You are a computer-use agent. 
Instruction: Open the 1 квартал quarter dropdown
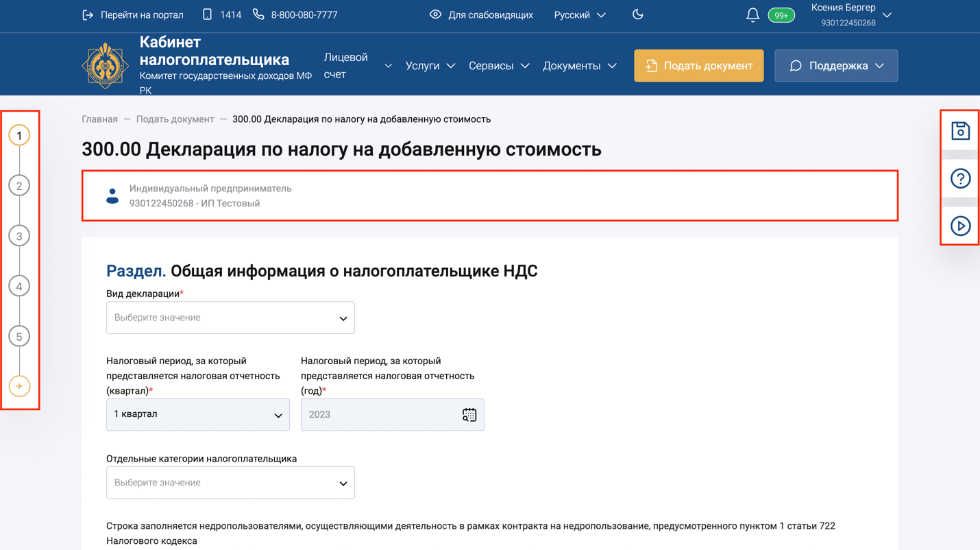[197, 414]
